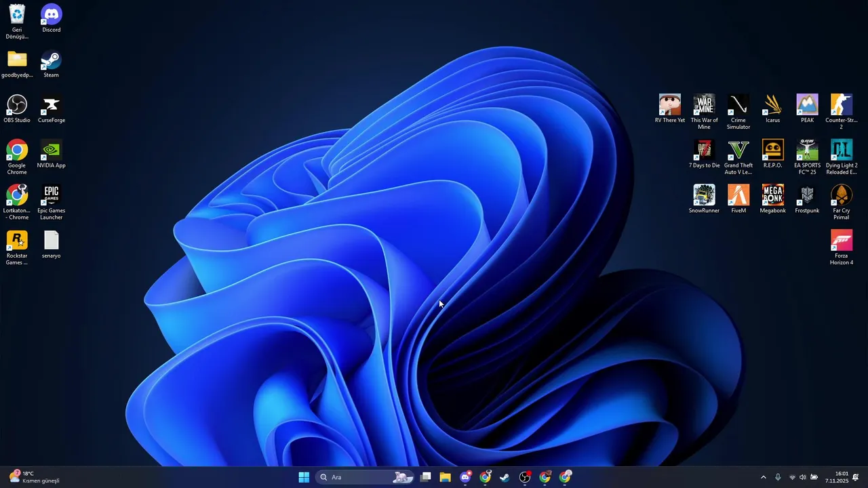Open Task View from the taskbar

coord(426,477)
